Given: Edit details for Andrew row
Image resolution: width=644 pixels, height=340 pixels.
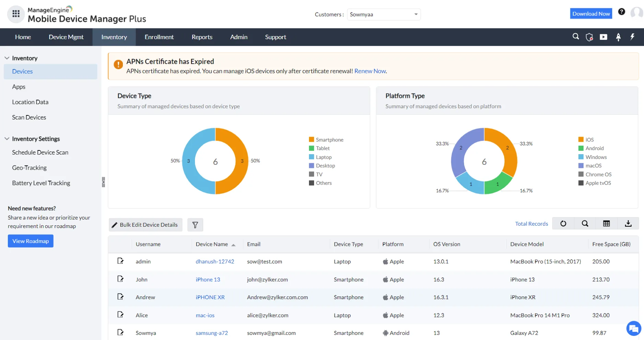Looking at the screenshot, I should [x=120, y=297].
